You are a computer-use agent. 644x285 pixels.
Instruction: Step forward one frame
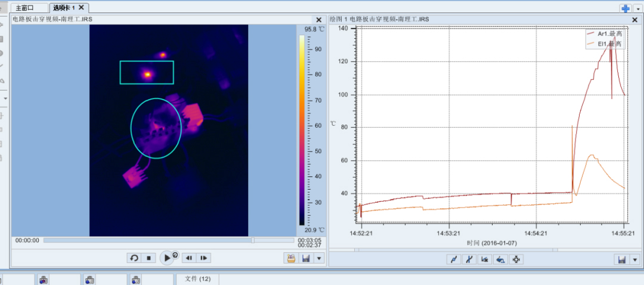pos(204,258)
